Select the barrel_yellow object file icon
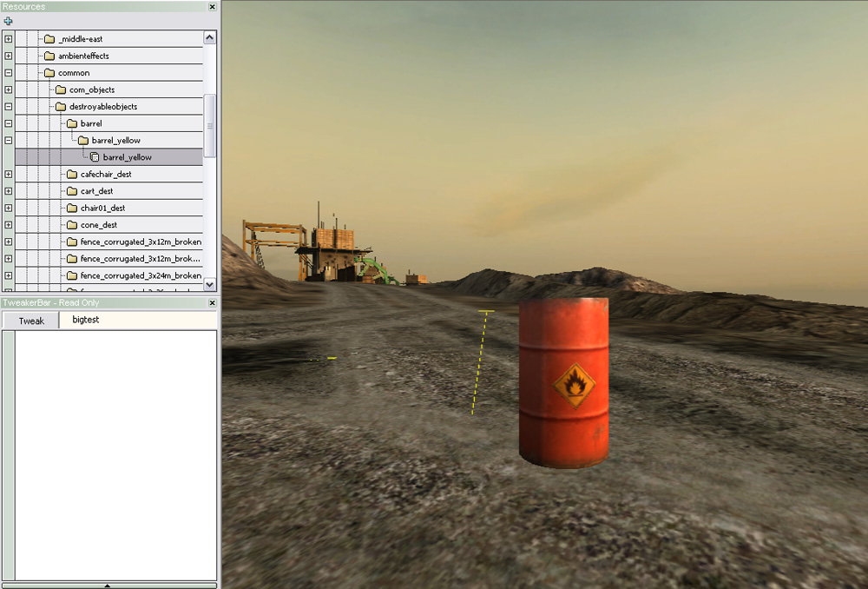The width and height of the screenshot is (868, 589). click(95, 157)
